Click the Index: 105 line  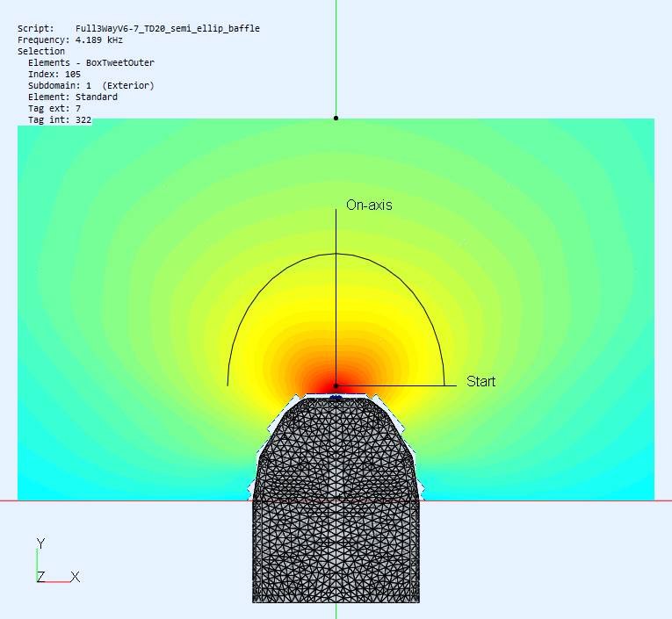coord(54,74)
